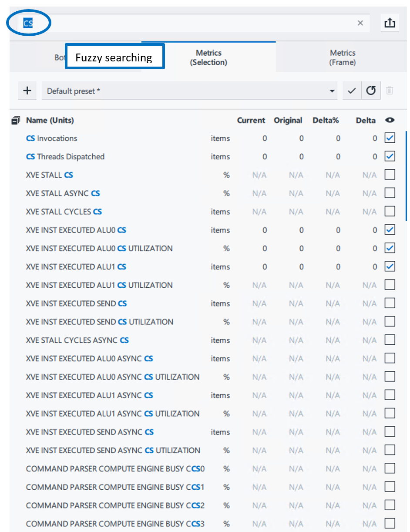This screenshot has width=410, height=532.
Task: Click the export/share icon above the tabs
Action: tap(390, 23)
